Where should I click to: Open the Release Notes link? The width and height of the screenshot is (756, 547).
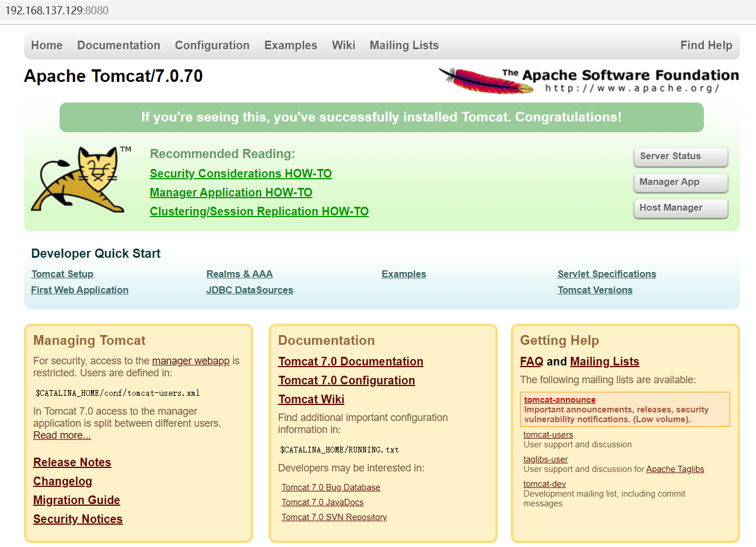[x=72, y=462]
